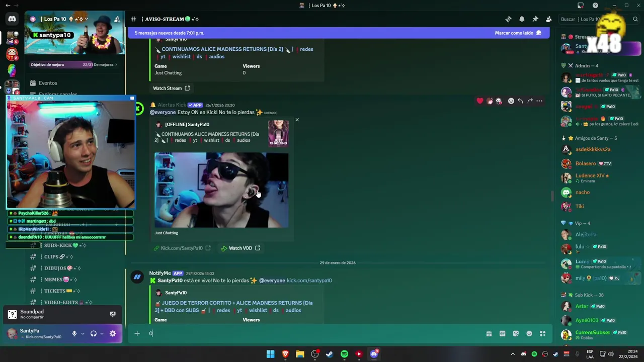Close the SANTYPA10 CAM overlay window
The image size is (644, 362).
point(132,98)
